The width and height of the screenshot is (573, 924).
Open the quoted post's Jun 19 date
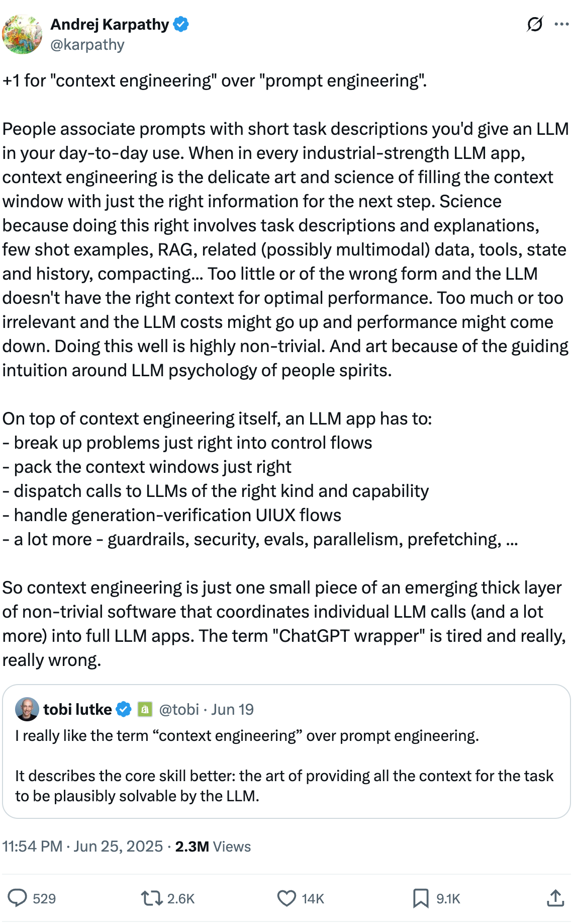pyautogui.click(x=232, y=709)
